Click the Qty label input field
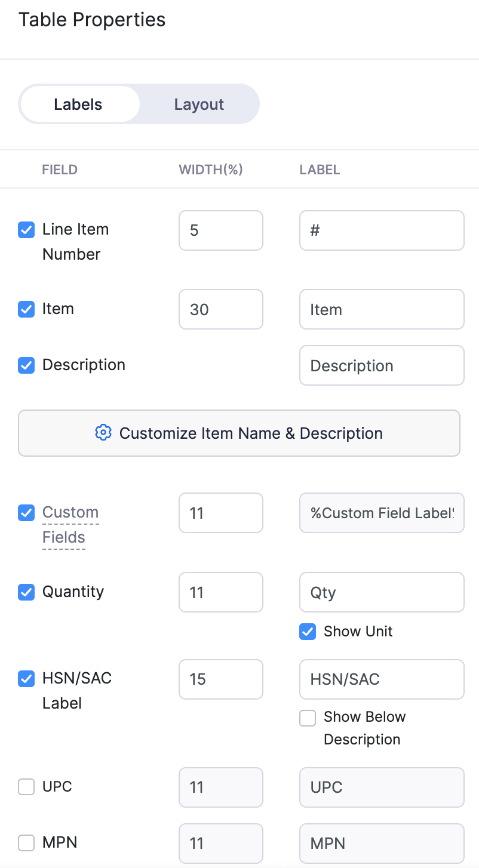The image size is (479, 868). 381,592
